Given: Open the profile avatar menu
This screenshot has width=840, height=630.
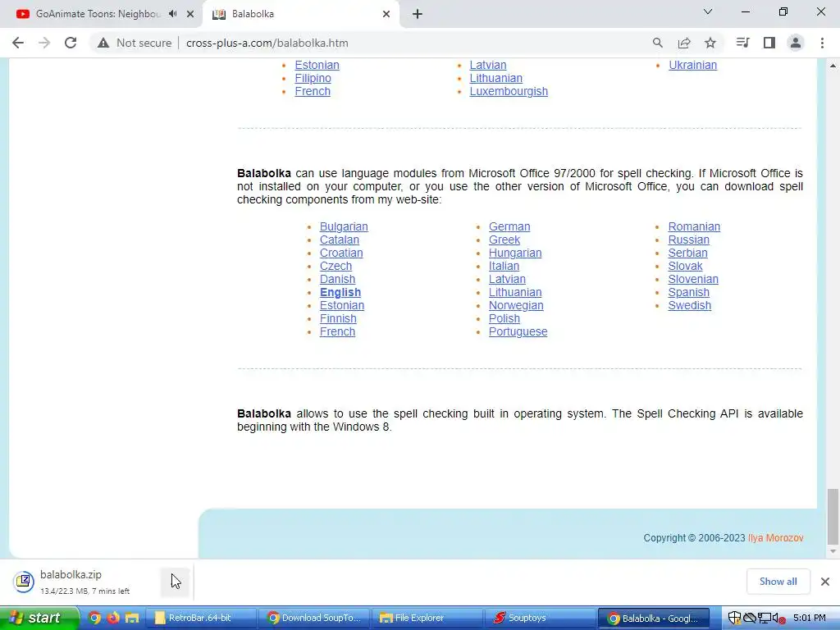Looking at the screenshot, I should [796, 43].
